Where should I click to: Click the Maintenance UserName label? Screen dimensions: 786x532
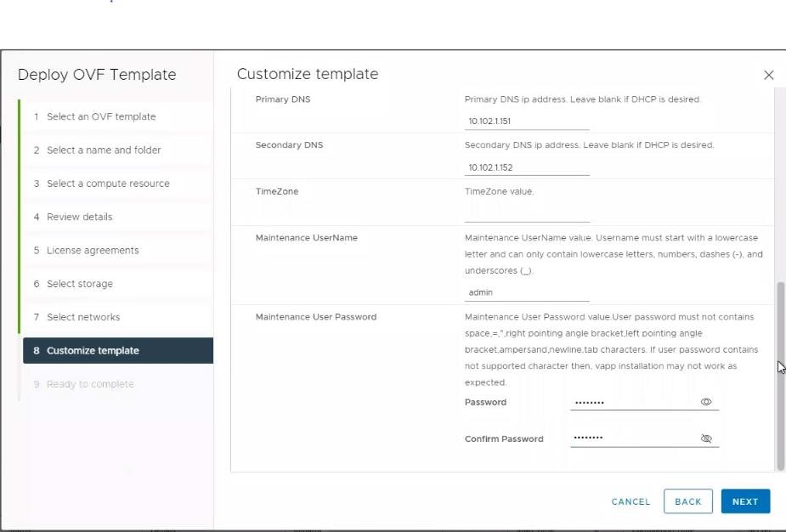tap(306, 238)
